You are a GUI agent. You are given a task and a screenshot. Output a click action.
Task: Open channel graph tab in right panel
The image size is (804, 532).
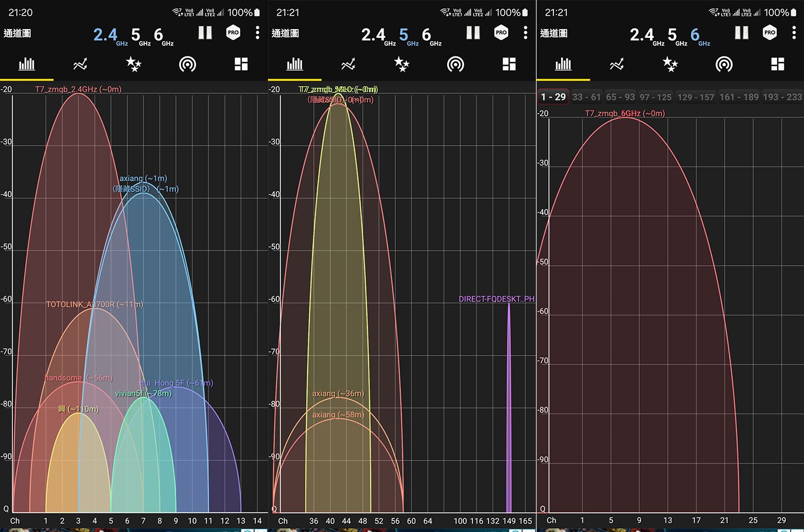563,64
